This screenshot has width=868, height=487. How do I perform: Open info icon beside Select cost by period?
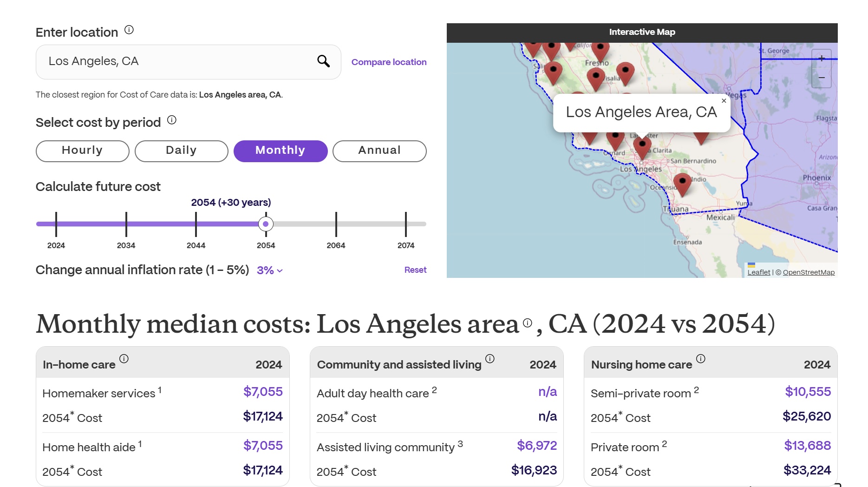(172, 120)
